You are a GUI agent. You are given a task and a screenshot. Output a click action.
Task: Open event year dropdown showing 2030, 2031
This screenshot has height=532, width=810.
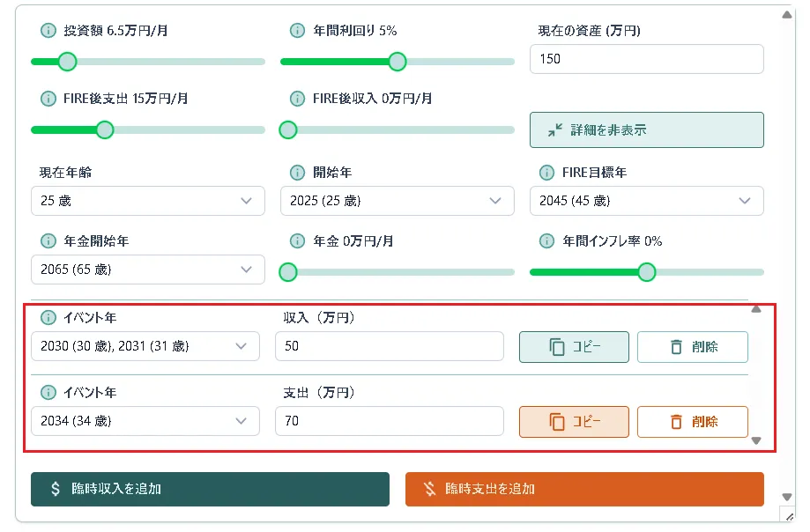point(145,346)
